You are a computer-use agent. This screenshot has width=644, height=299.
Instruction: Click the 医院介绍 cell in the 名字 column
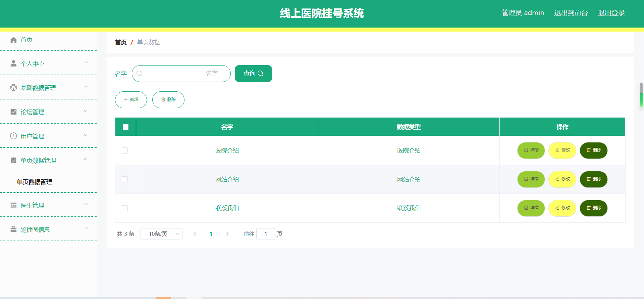tap(227, 151)
